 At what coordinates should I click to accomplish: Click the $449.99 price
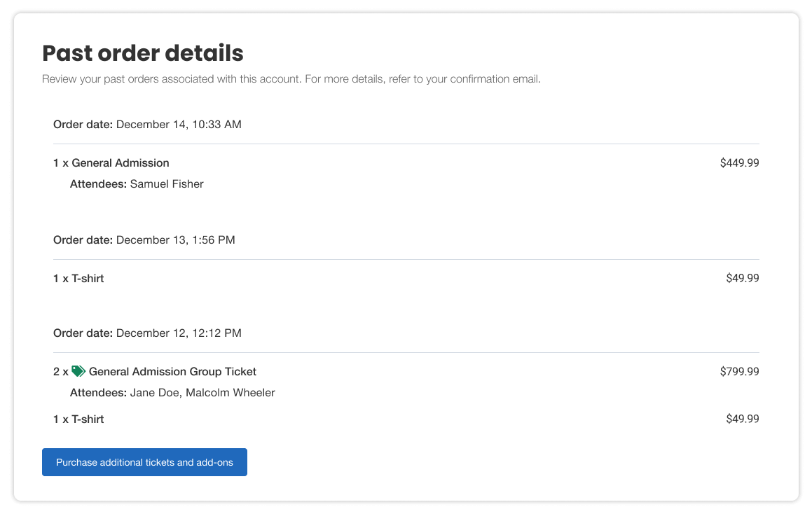click(739, 163)
